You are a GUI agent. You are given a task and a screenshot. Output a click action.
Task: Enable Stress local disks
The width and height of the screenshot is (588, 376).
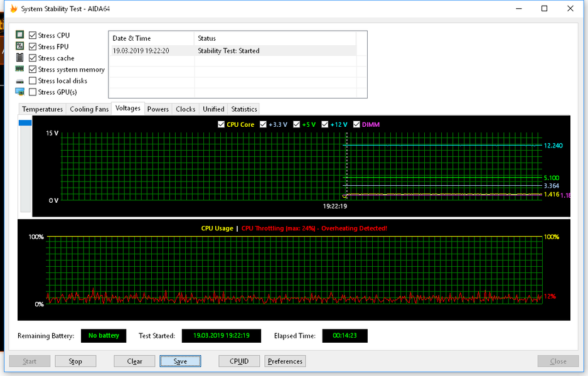[33, 81]
